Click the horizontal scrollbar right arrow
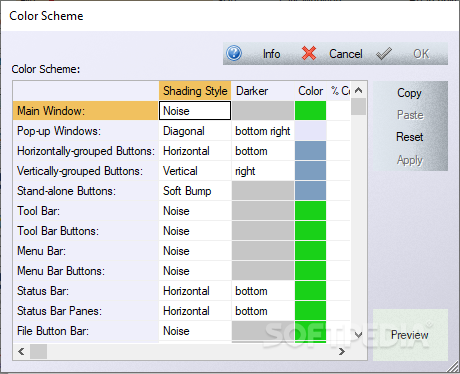 pos(342,351)
